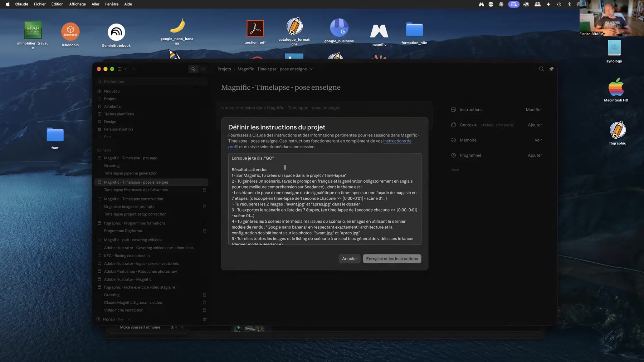Open the Florian account menu chevron
Image resolution: width=644 pixels, height=362 pixels.
[129, 319]
